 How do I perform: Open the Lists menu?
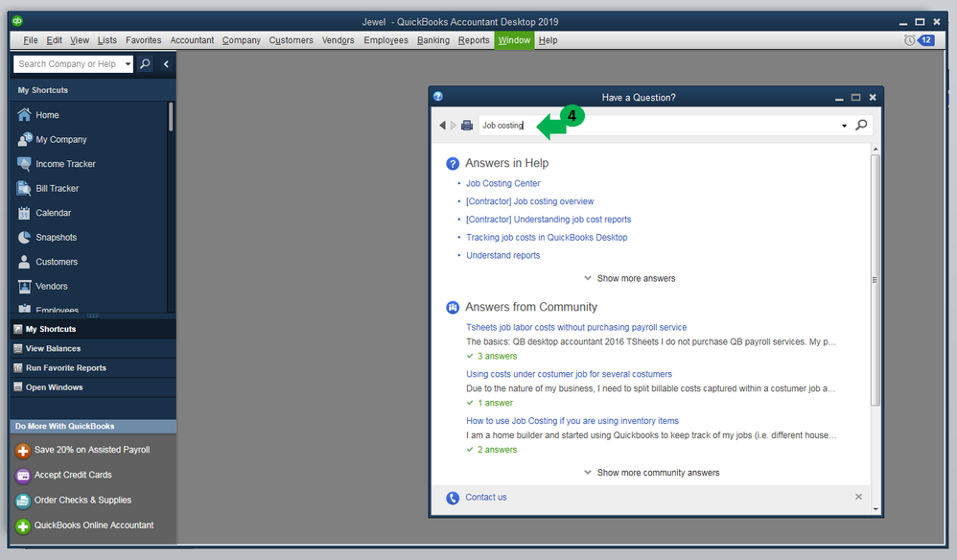pyautogui.click(x=106, y=40)
